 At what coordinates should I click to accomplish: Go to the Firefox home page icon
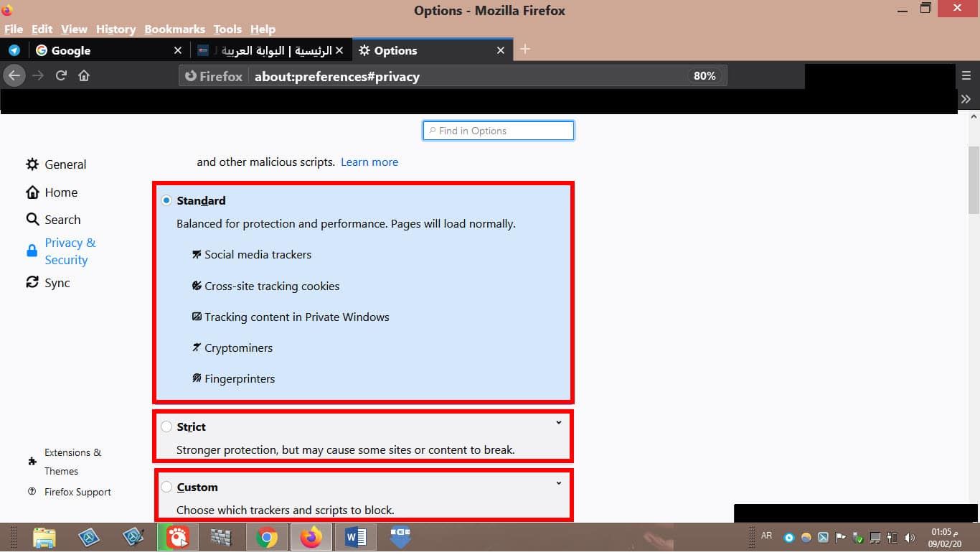[x=84, y=75]
